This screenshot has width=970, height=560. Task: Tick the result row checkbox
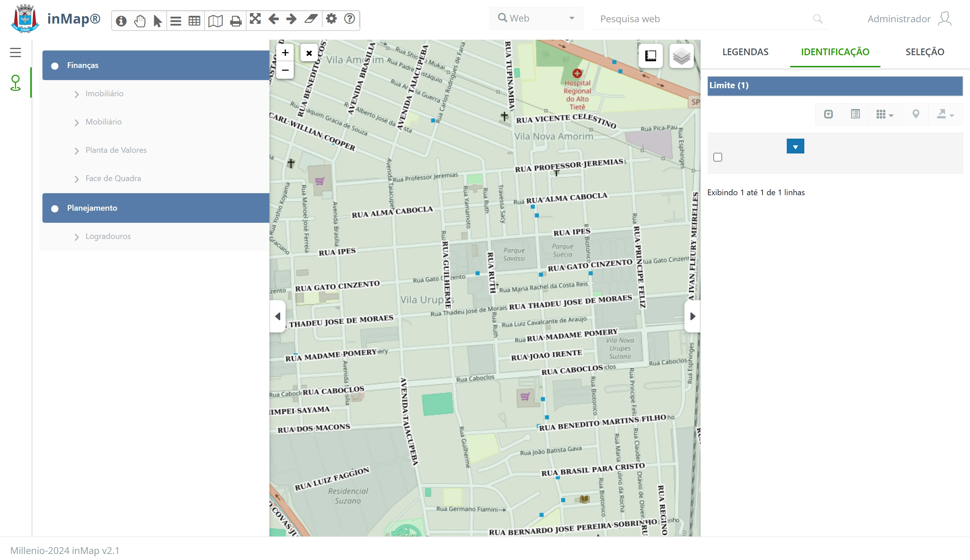717,157
